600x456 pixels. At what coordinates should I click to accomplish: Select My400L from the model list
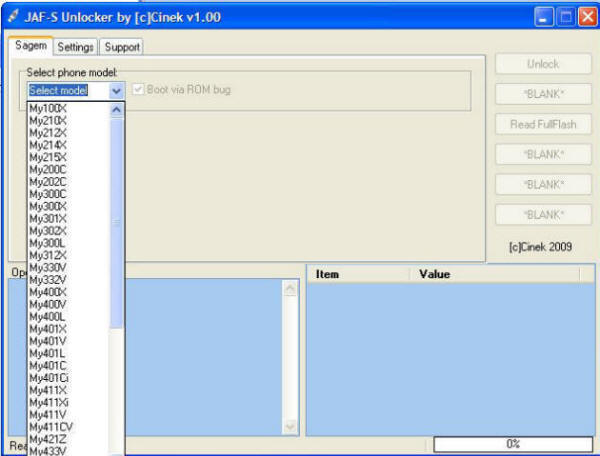(x=69, y=317)
